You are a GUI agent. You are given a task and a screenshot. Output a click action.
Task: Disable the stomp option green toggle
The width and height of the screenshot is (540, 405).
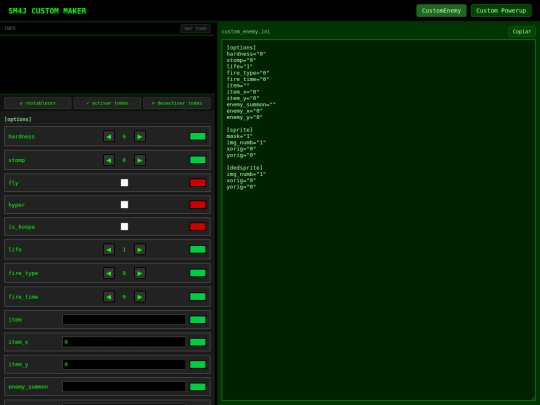tap(198, 160)
